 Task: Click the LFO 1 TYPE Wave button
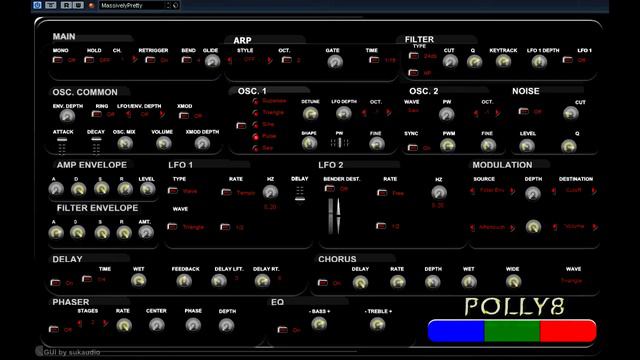[173, 191]
